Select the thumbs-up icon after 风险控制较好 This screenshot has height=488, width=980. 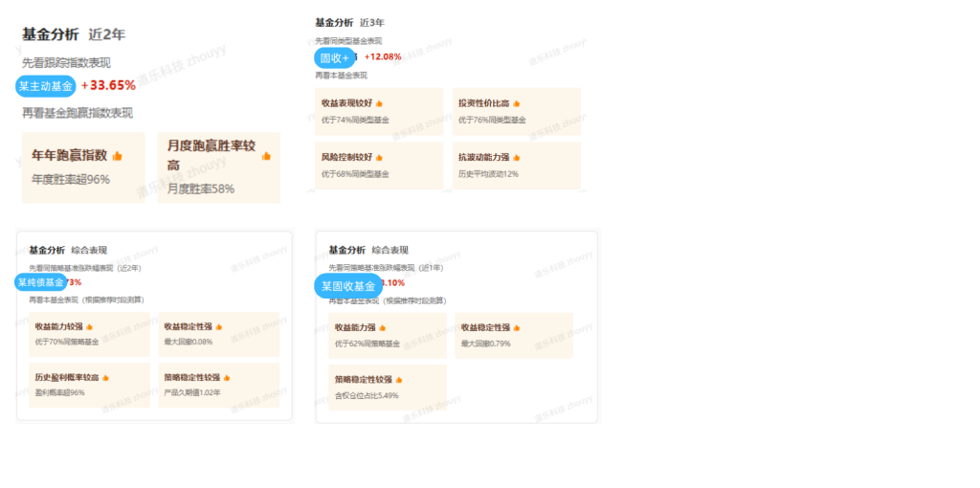coord(379,157)
